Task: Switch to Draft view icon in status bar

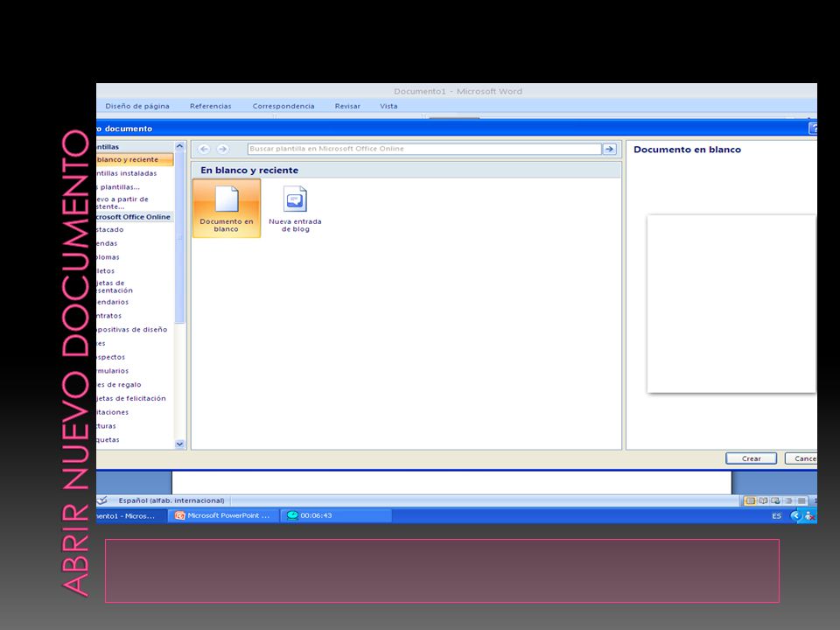Action: tap(801, 500)
